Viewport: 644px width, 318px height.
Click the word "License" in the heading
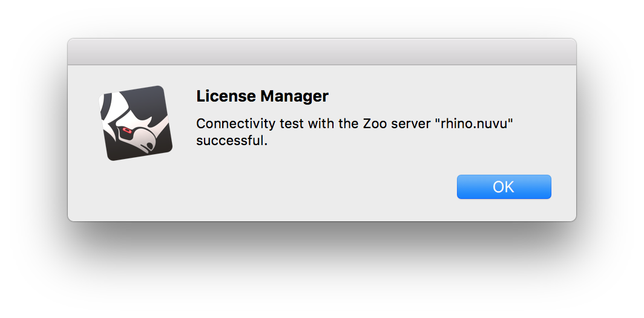coord(226,96)
